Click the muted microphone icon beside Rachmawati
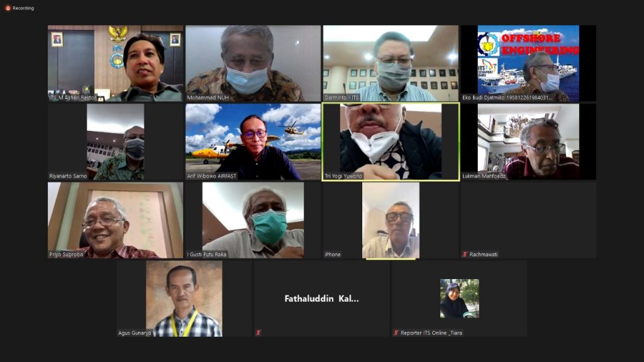The width and height of the screenshot is (644, 362). 465,255
